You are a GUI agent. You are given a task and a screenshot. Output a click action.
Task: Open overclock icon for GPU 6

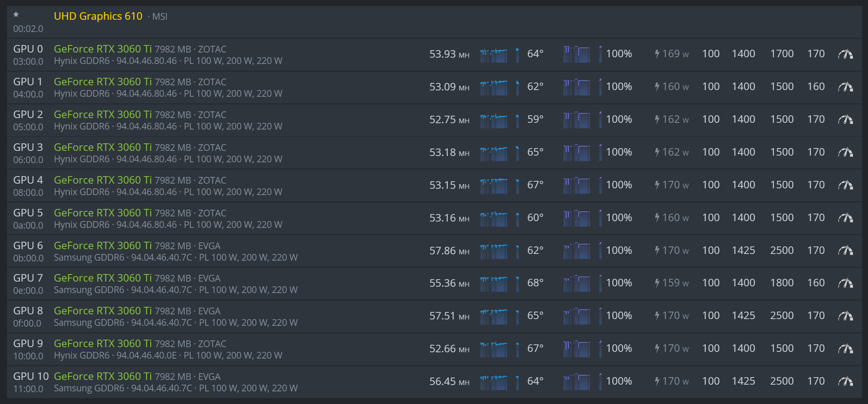click(x=845, y=251)
